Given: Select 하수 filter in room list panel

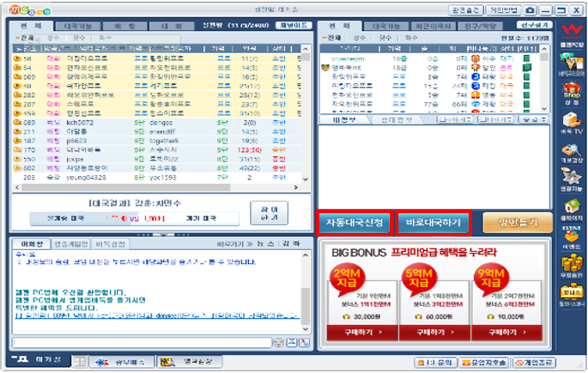Looking at the screenshot, I should coord(105,38).
